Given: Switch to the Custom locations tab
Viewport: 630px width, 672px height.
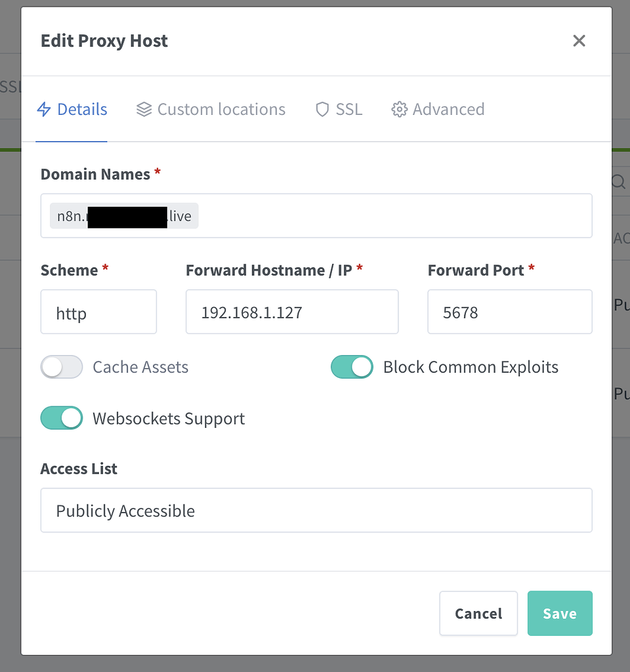Looking at the screenshot, I should [220, 110].
